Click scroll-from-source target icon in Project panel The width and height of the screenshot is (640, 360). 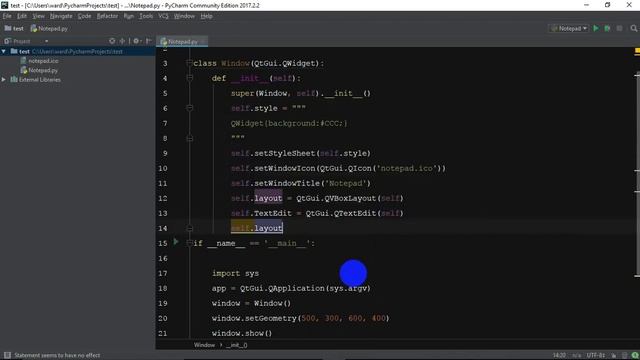[x=112, y=41]
